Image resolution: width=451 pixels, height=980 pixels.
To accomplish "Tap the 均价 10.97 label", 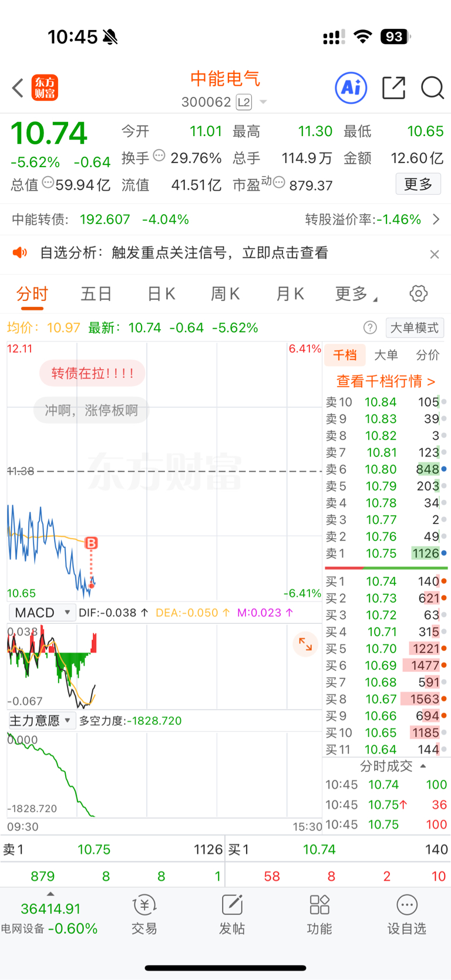I will 43,327.
